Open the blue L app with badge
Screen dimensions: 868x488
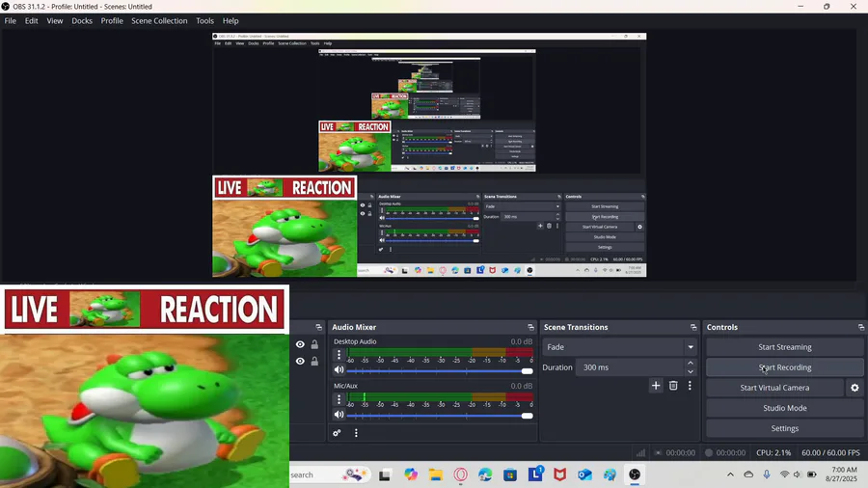tap(535, 474)
